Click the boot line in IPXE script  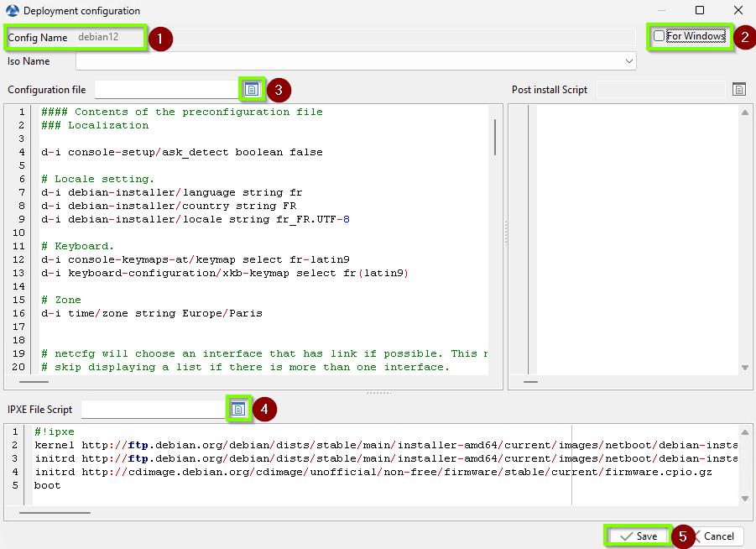tap(48, 485)
